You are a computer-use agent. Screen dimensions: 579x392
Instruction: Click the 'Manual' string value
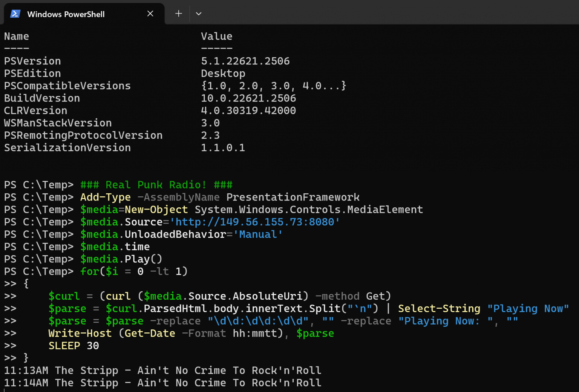tap(258, 234)
